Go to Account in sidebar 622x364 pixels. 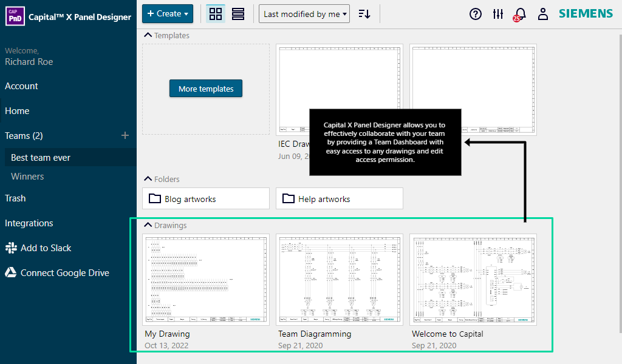21,86
